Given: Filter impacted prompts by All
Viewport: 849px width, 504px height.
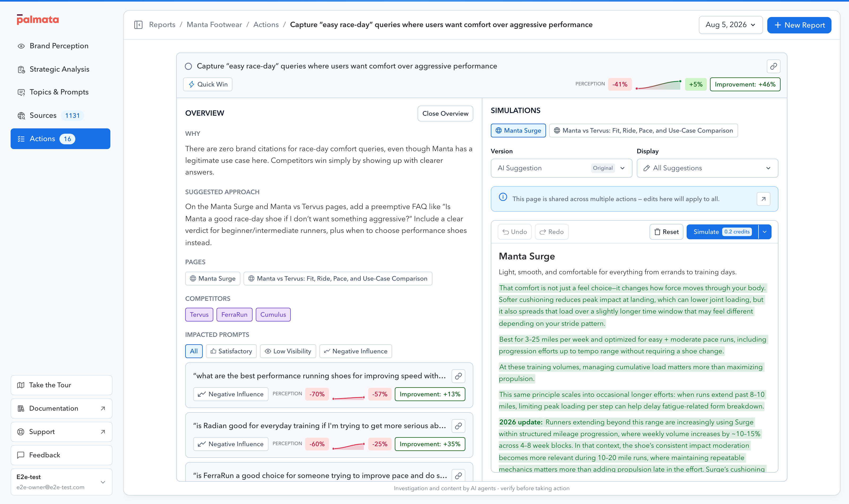Looking at the screenshot, I should point(194,351).
